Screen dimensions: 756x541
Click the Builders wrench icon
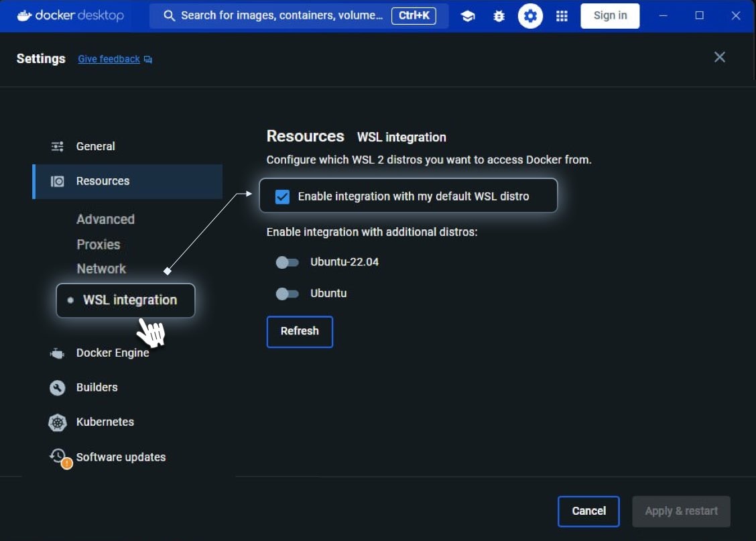pos(58,387)
